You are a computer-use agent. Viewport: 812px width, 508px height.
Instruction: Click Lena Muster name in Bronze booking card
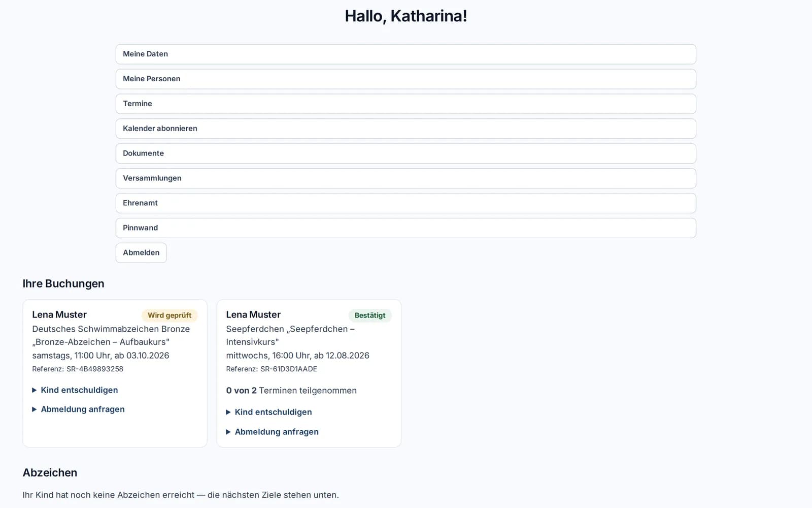pos(59,314)
